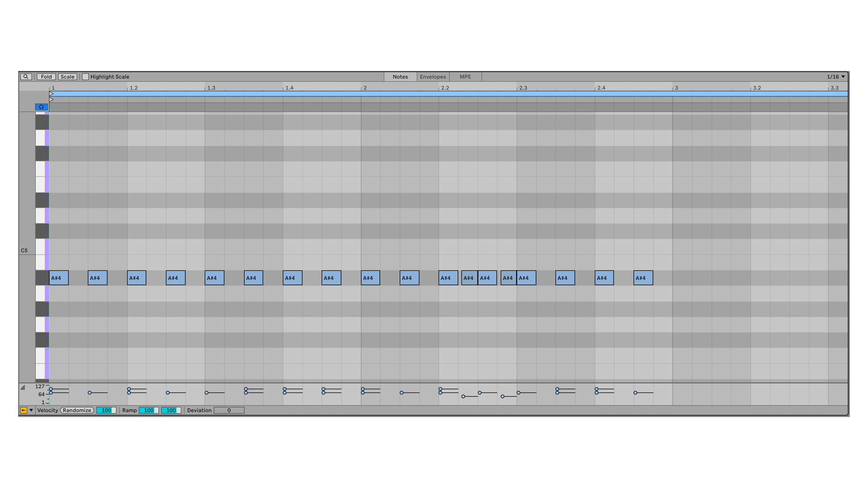Click the second Ramp value field

click(171, 410)
